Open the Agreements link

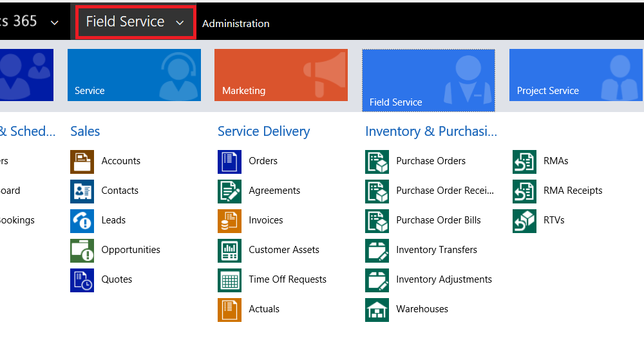274,191
